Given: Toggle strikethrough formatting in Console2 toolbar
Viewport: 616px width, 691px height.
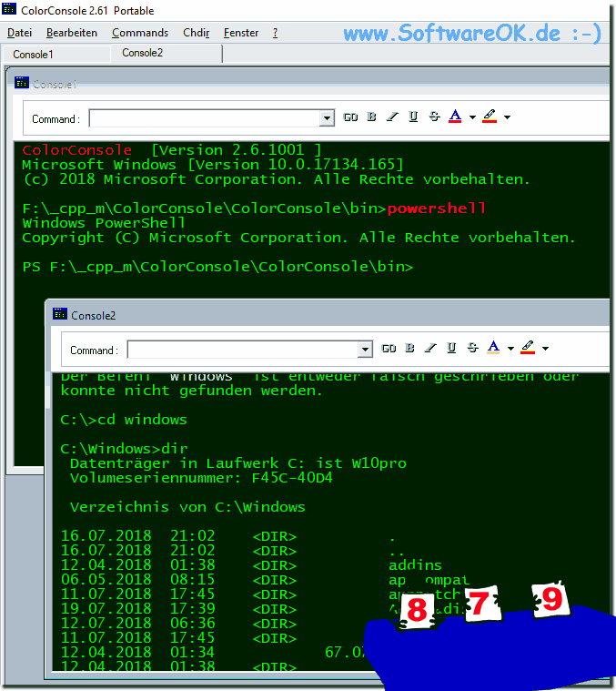Looking at the screenshot, I should coord(472,348).
